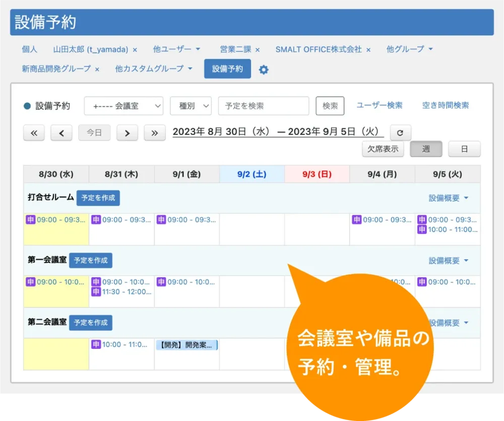Select 営業二課 tab
504x421 pixels.
click(x=235, y=49)
